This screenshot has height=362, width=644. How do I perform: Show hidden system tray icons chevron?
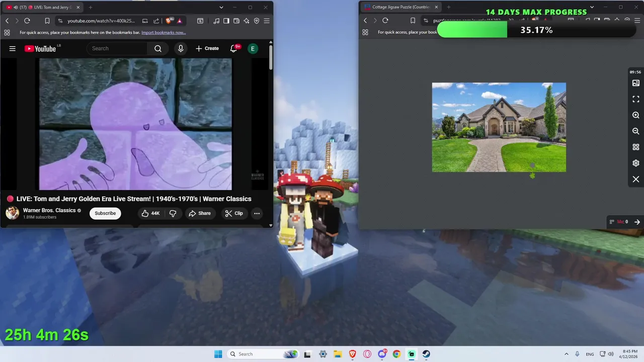566,354
